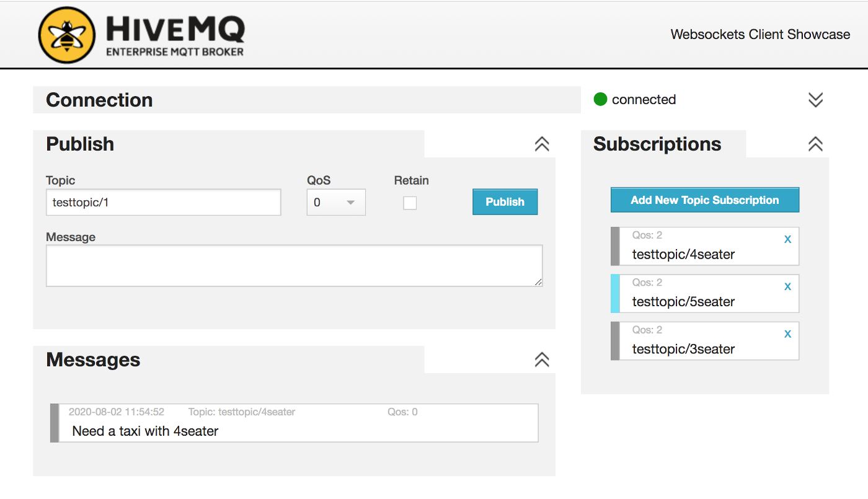This screenshot has height=499, width=868.
Task: Click the HiveMQ bee logo
Action: pos(67,35)
